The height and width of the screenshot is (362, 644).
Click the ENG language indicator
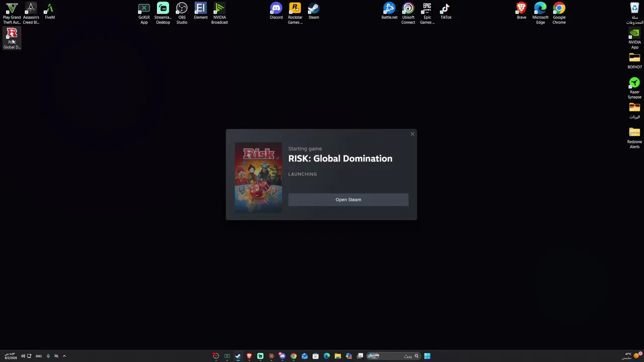[x=39, y=356]
